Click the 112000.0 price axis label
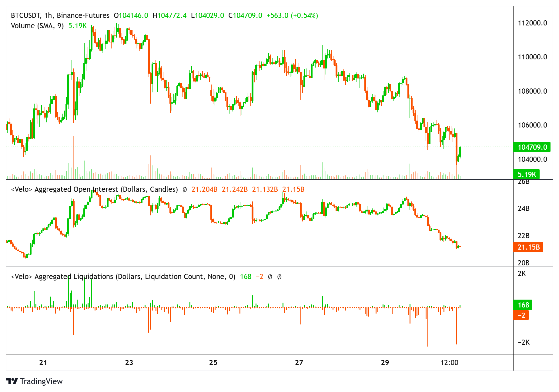 click(532, 23)
